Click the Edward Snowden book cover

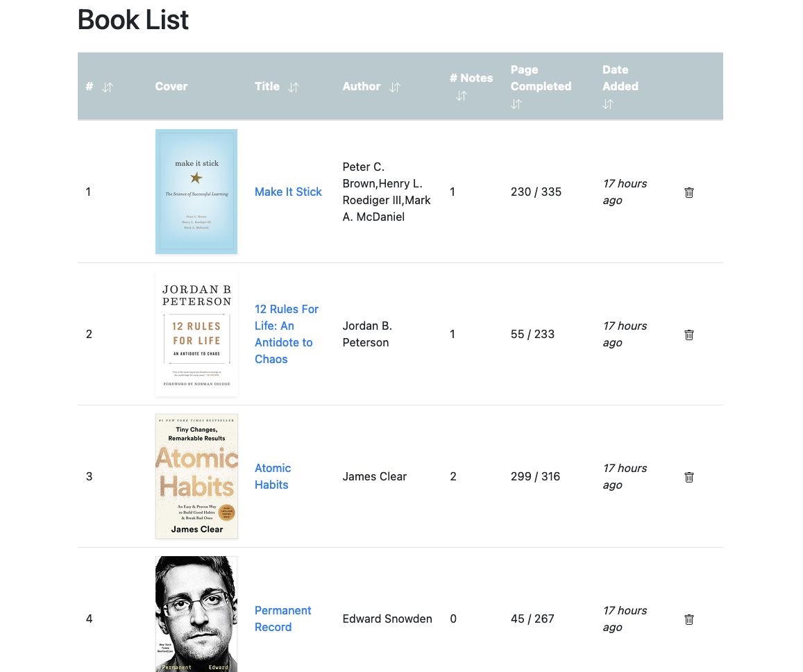point(196,614)
